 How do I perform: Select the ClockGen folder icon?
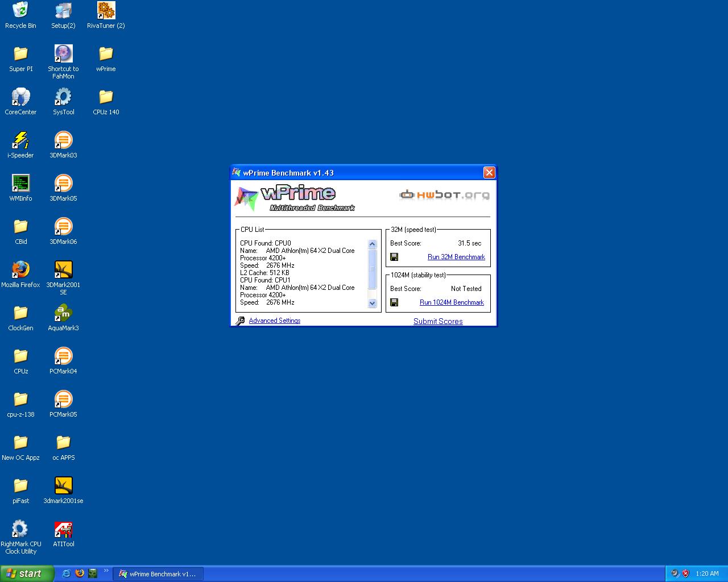[20, 313]
